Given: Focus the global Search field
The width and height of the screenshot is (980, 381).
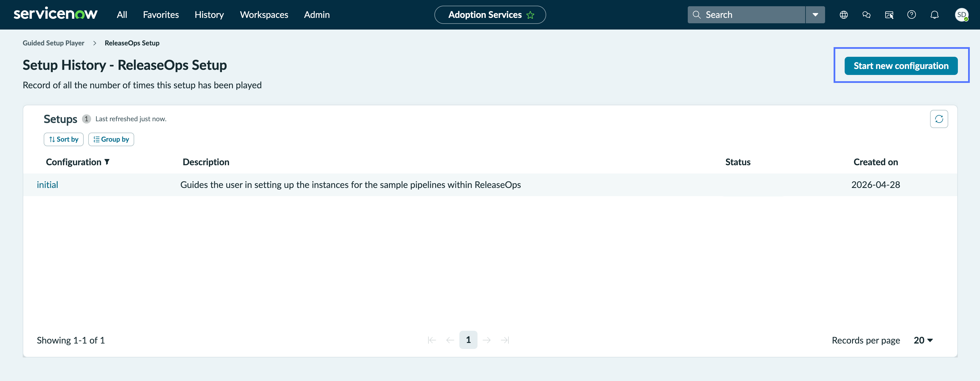Looking at the screenshot, I should tap(746, 14).
